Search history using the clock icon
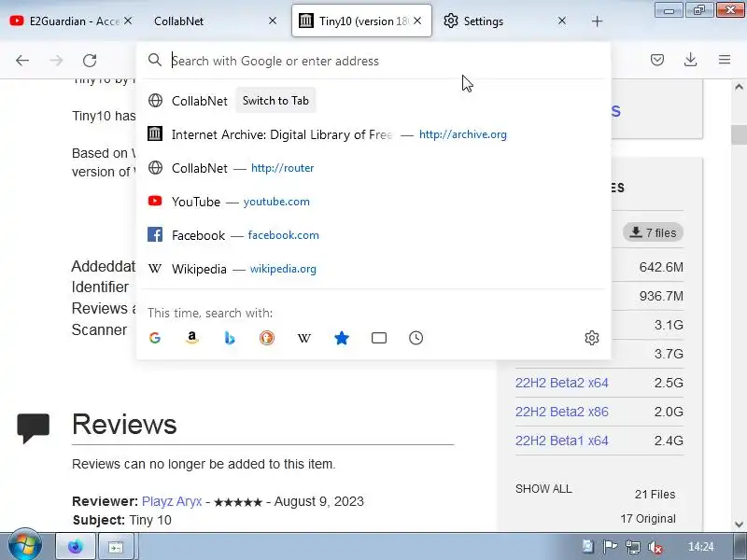747x560 pixels. (x=416, y=338)
